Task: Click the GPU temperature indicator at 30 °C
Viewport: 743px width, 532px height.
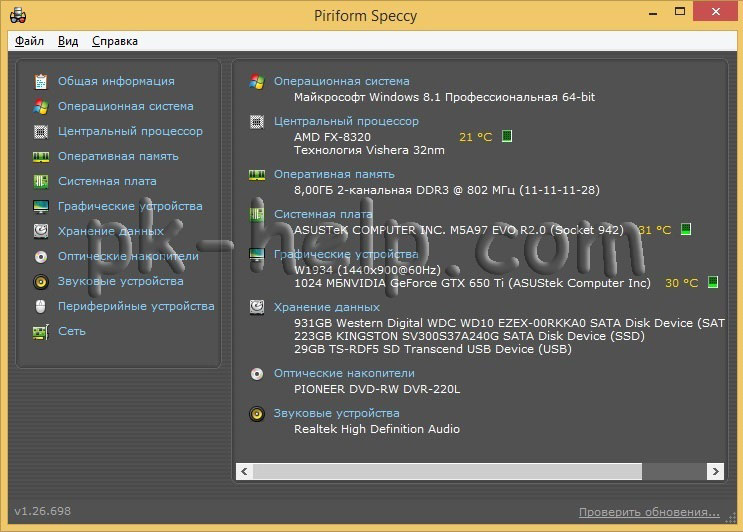Action: tap(713, 283)
